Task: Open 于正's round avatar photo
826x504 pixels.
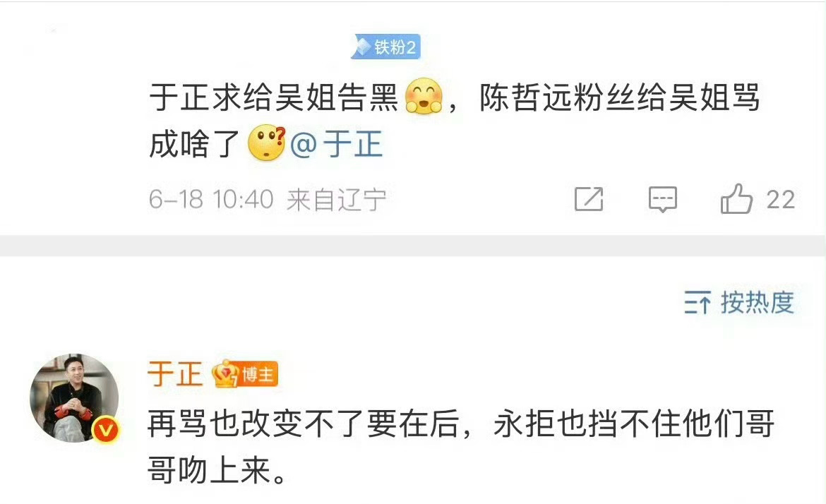Action: [x=73, y=398]
